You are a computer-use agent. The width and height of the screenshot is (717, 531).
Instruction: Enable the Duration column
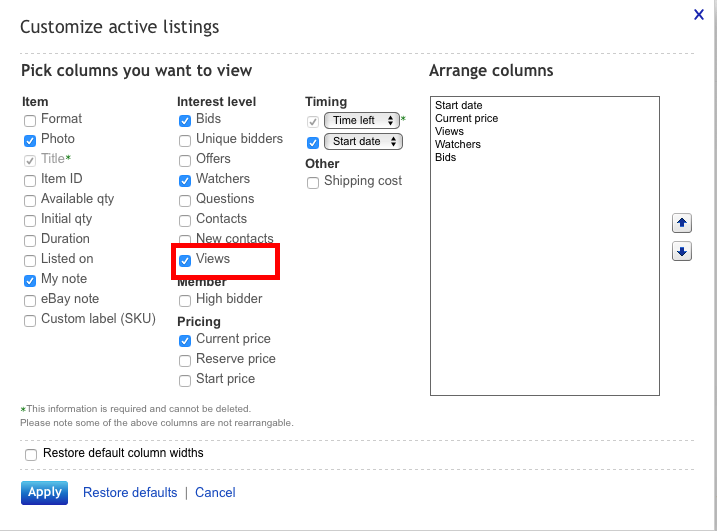point(30,241)
